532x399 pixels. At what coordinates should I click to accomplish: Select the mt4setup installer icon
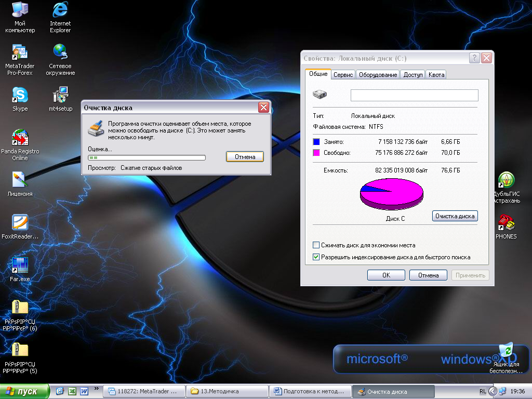(60, 99)
